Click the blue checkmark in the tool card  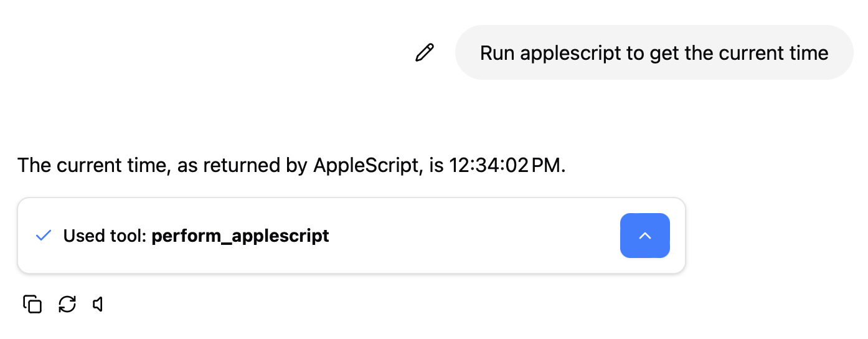(x=44, y=236)
